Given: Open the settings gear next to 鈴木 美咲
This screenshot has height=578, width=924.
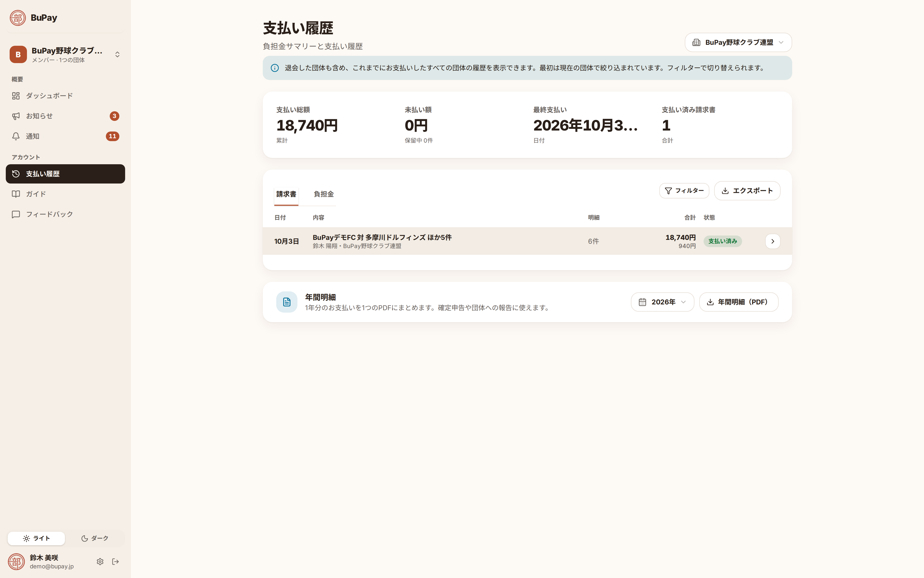Looking at the screenshot, I should (x=100, y=562).
